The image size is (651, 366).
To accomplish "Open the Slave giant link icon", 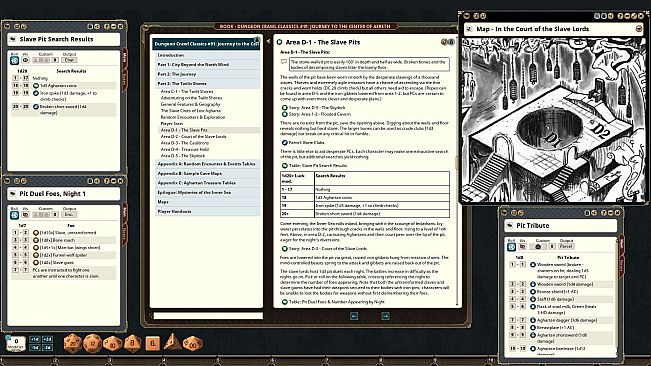I will coord(36,263).
